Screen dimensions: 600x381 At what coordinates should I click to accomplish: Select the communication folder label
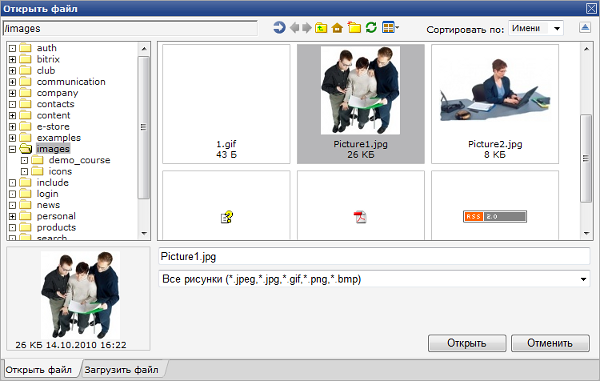point(71,82)
